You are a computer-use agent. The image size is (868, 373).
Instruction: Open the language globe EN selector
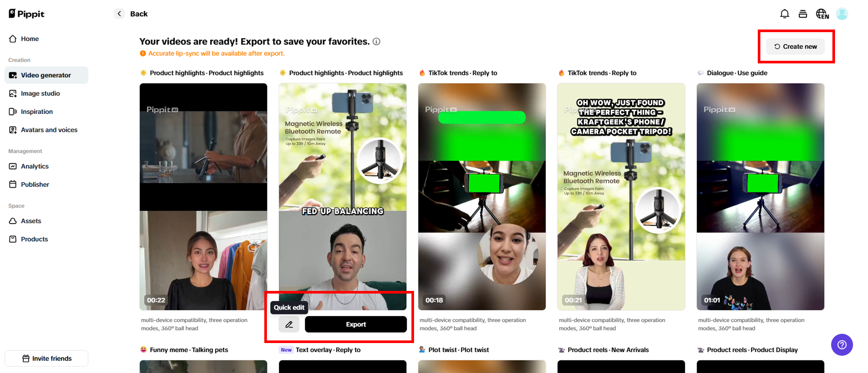[x=822, y=14]
